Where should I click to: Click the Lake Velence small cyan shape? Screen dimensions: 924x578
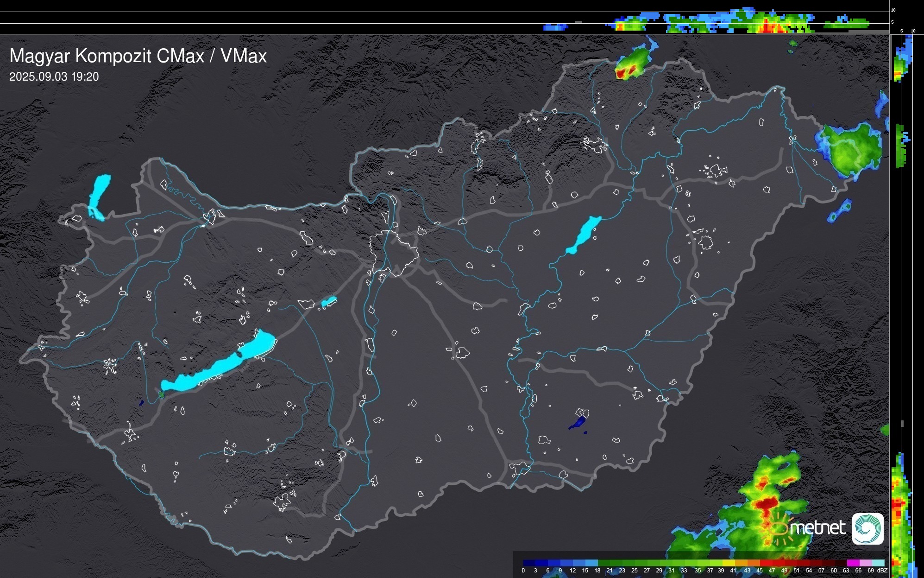point(328,302)
